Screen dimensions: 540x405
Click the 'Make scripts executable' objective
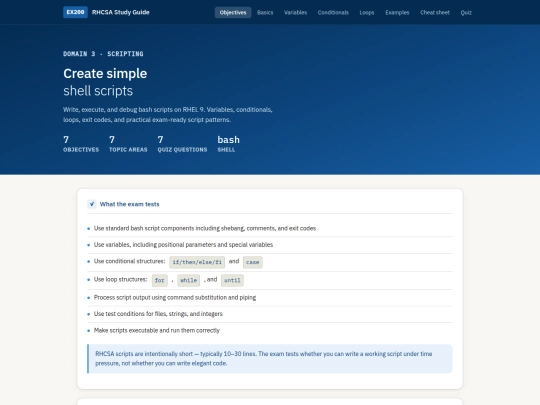[x=157, y=330]
